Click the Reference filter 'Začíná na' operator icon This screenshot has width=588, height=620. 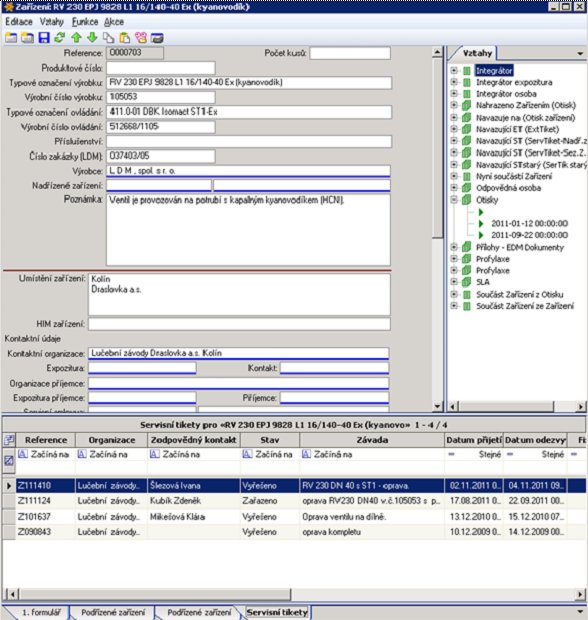pyautogui.click(x=23, y=454)
